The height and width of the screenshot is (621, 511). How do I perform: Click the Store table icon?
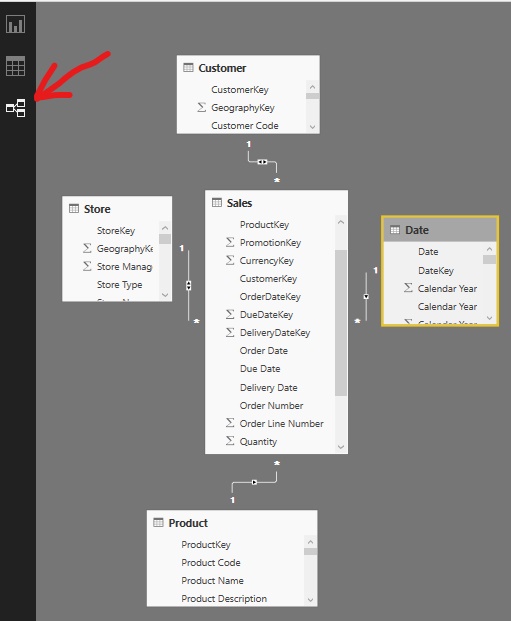(74, 208)
